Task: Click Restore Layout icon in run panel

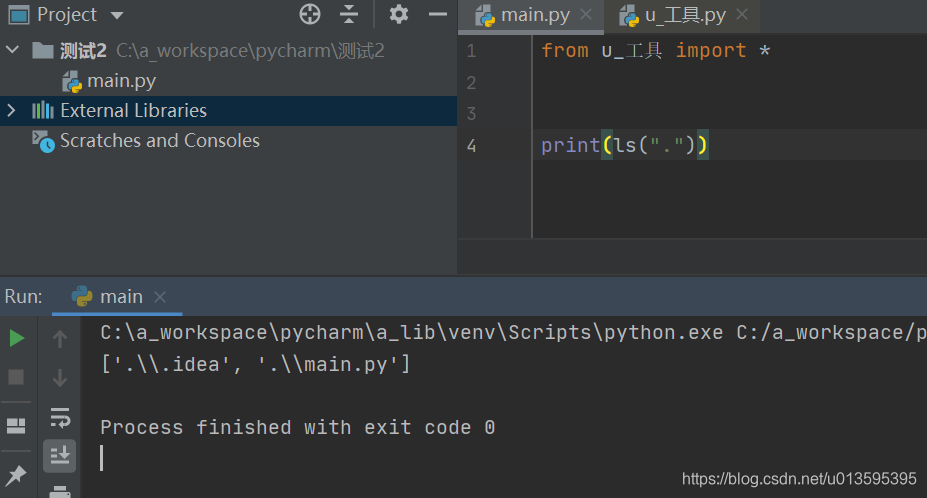Action: 17,426
